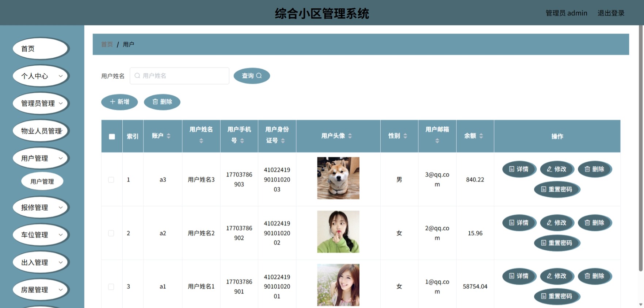Viewport: 644px width, 308px height.
Task: Click 重置密码 for user a2
Action: tap(557, 243)
